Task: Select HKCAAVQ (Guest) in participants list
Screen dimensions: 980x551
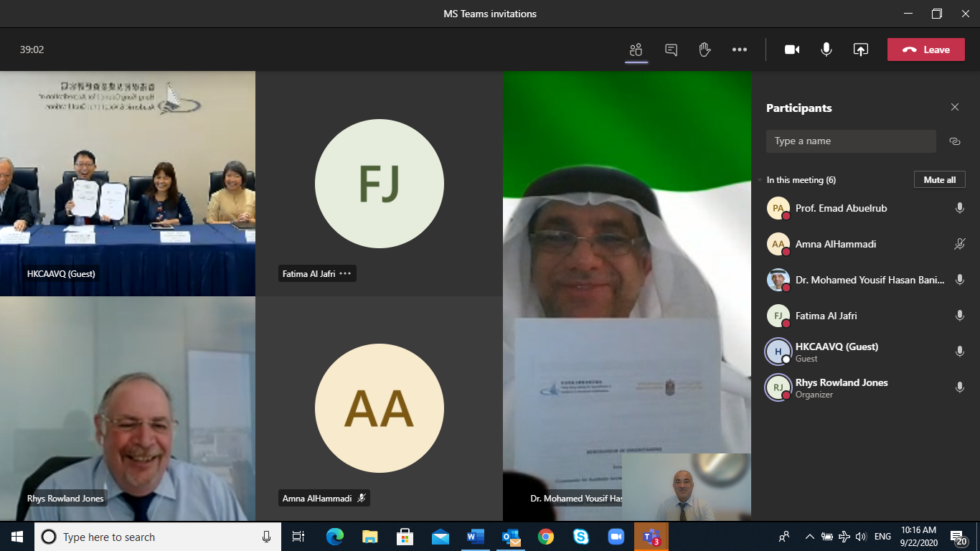Action: (837, 352)
